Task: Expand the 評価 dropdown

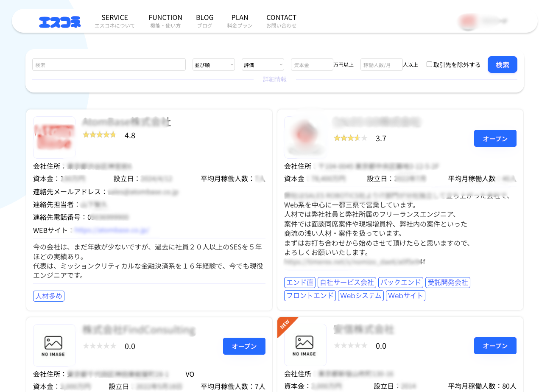Action: [x=263, y=64]
